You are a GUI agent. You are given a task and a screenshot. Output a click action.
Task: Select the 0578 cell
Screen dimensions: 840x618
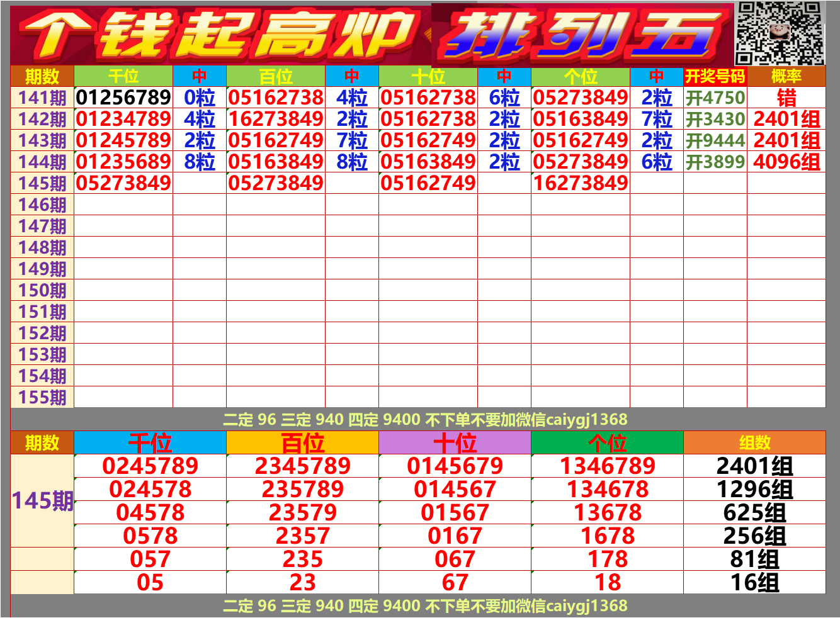pyautogui.click(x=150, y=536)
